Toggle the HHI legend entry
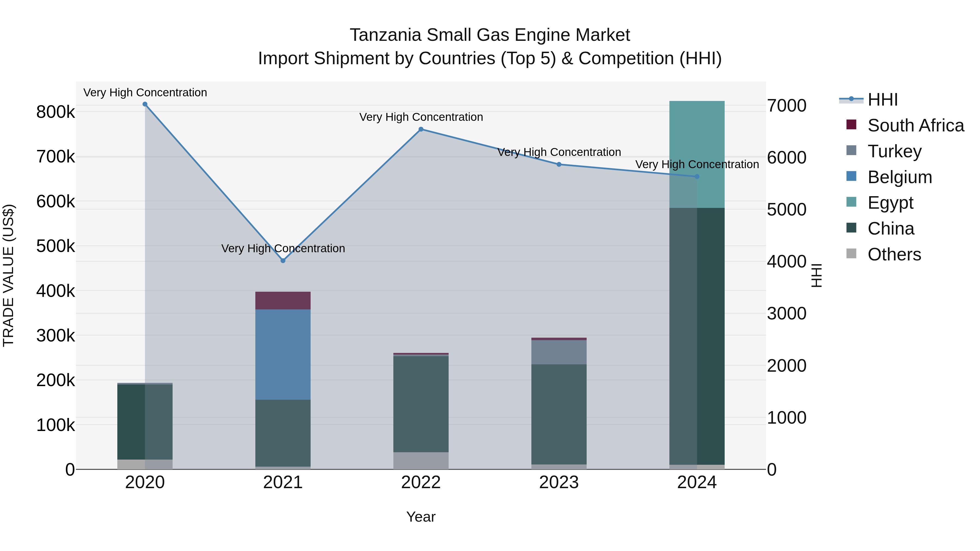Viewport: 980px width, 551px height. [x=869, y=100]
